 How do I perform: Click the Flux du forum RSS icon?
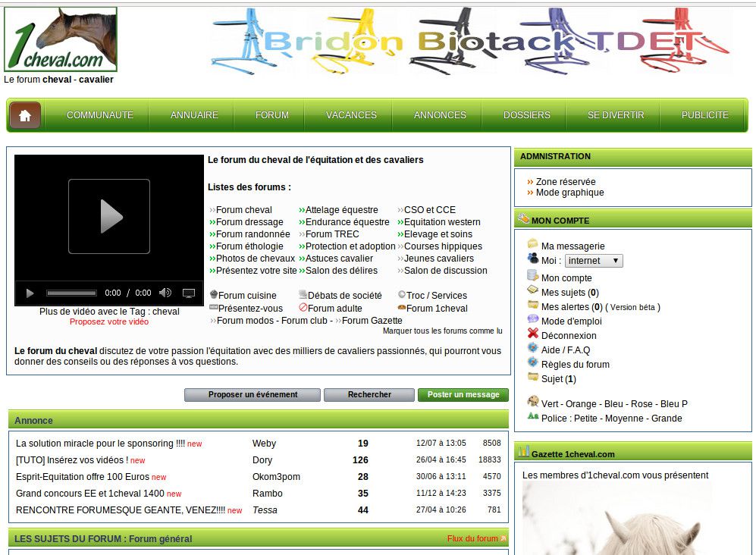point(503,539)
